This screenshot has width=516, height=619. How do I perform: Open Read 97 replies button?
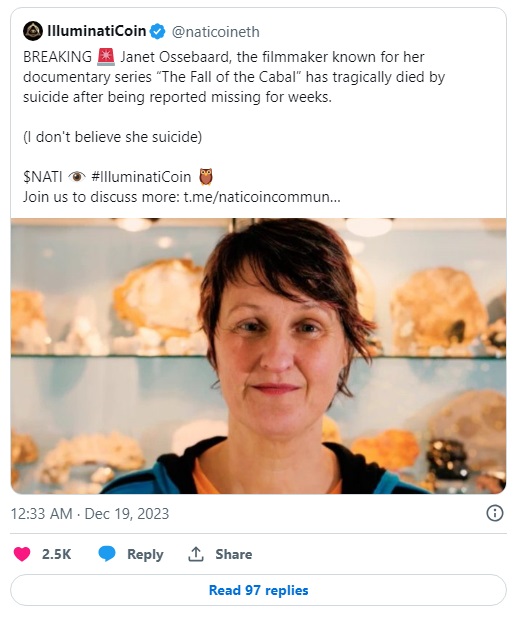click(258, 590)
